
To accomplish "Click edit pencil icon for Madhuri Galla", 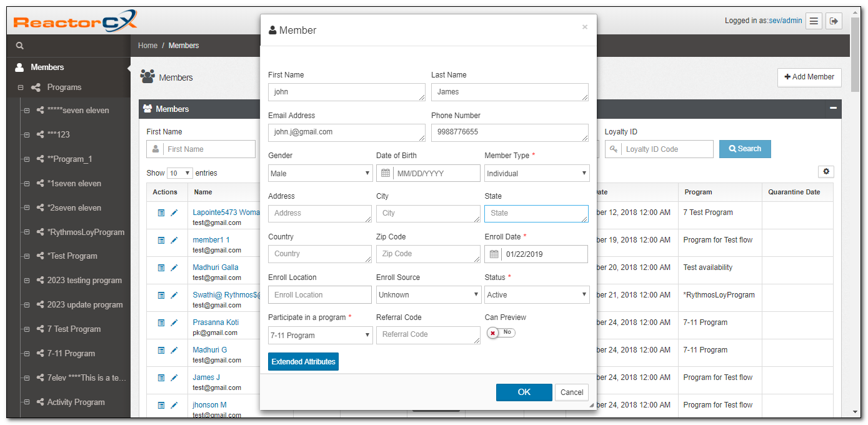I will [x=174, y=267].
